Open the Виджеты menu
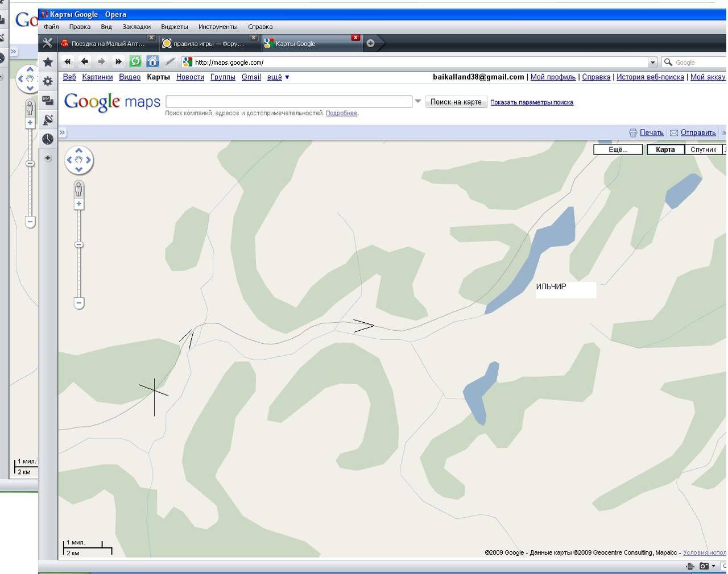728x574 pixels. [174, 27]
